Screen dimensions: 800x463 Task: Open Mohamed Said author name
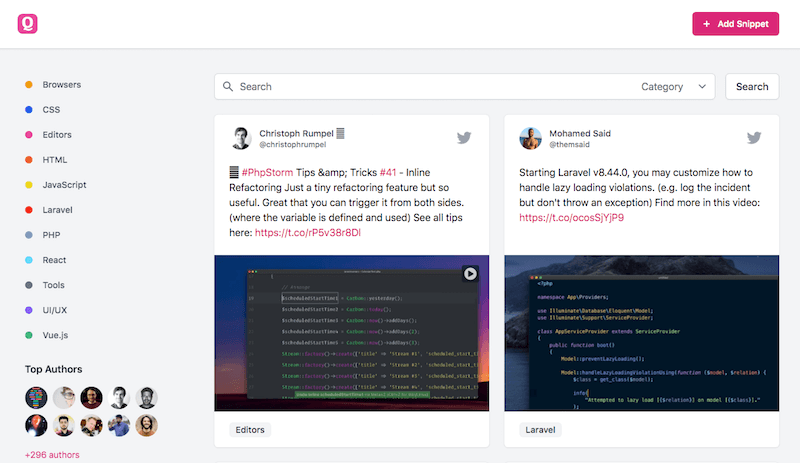[x=580, y=133]
